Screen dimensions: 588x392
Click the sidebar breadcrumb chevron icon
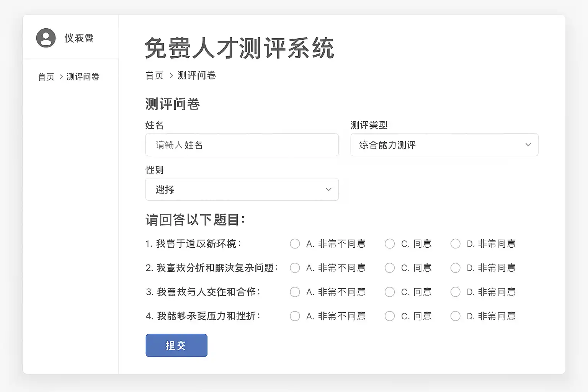(61, 77)
